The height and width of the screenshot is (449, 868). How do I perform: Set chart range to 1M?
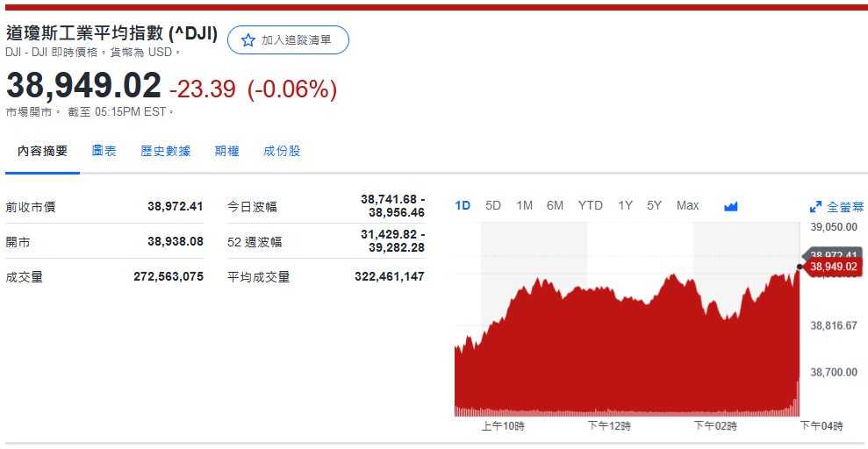pos(524,205)
